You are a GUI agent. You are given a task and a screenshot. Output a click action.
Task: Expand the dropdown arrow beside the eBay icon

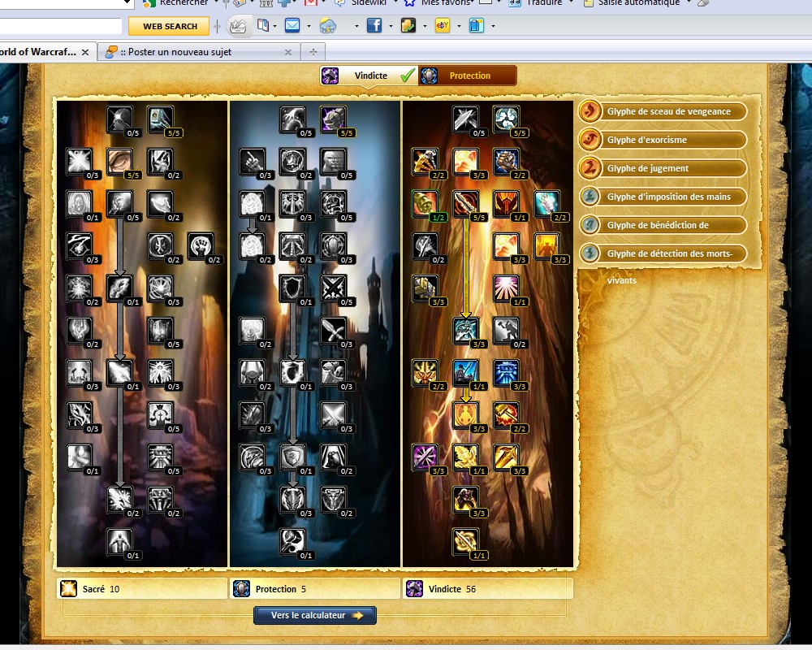pyautogui.click(x=459, y=26)
